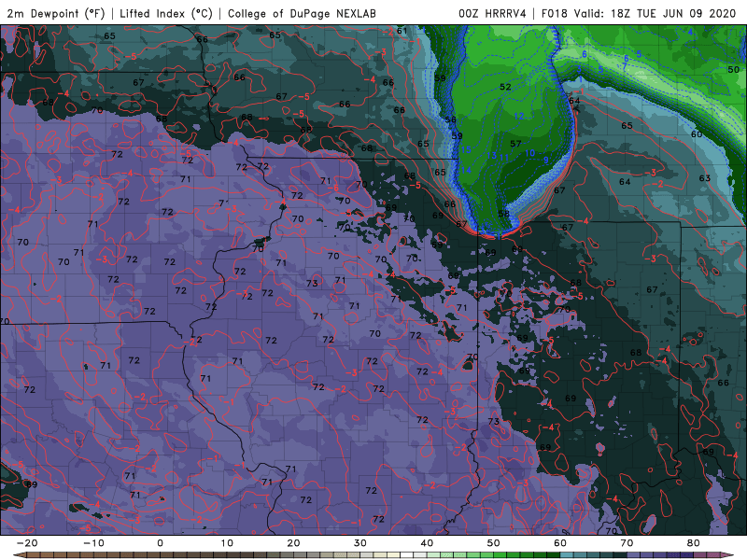Click the 61 dewpoint value on the map

pos(402,31)
